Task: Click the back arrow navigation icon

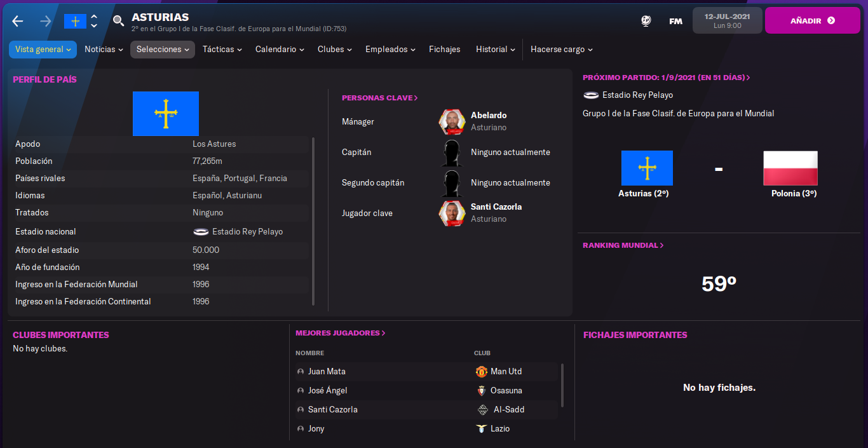Action: click(x=18, y=21)
